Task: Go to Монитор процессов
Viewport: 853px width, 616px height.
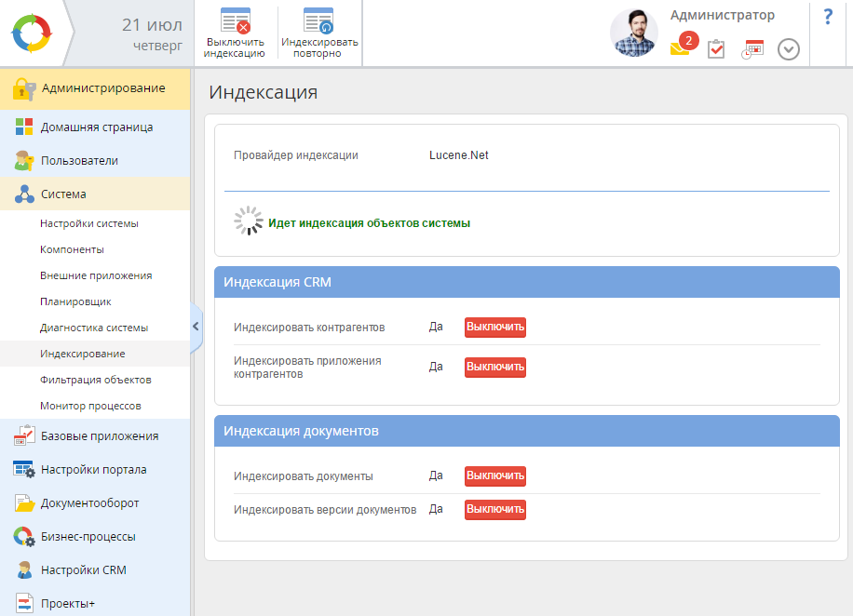Action: [90, 406]
